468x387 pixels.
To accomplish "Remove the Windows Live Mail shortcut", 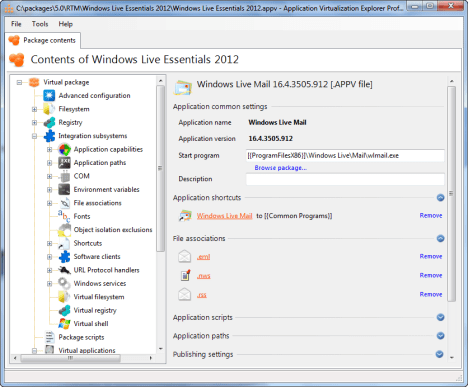I will coord(431,216).
